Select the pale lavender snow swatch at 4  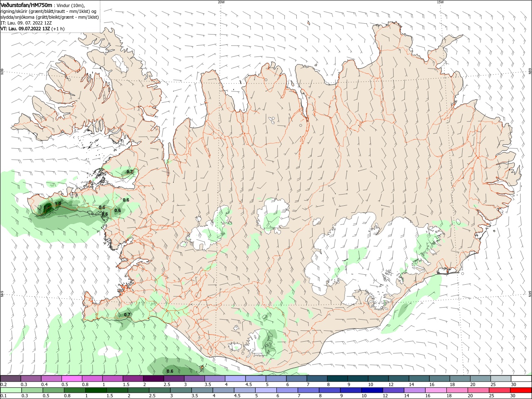(235, 379)
